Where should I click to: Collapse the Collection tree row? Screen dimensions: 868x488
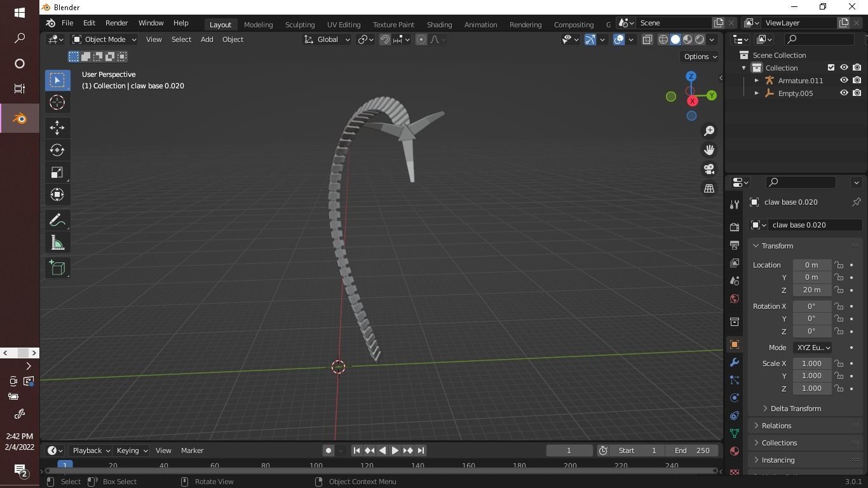tap(743, 68)
